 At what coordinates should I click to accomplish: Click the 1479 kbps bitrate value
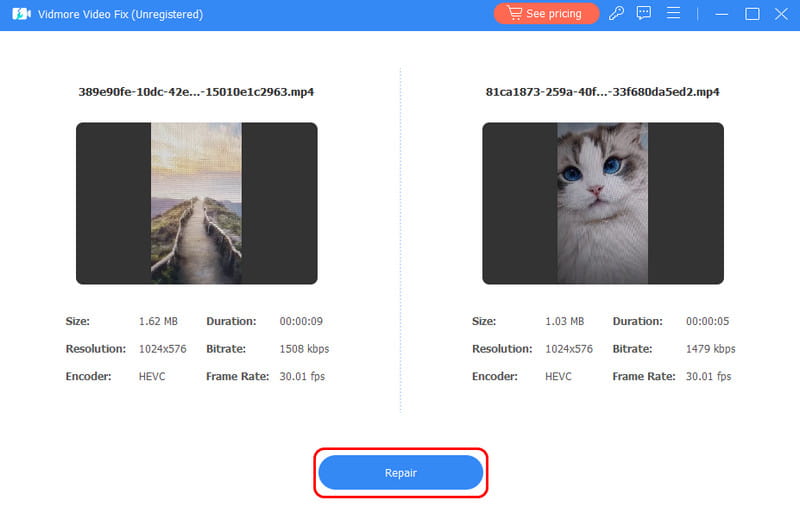click(710, 349)
